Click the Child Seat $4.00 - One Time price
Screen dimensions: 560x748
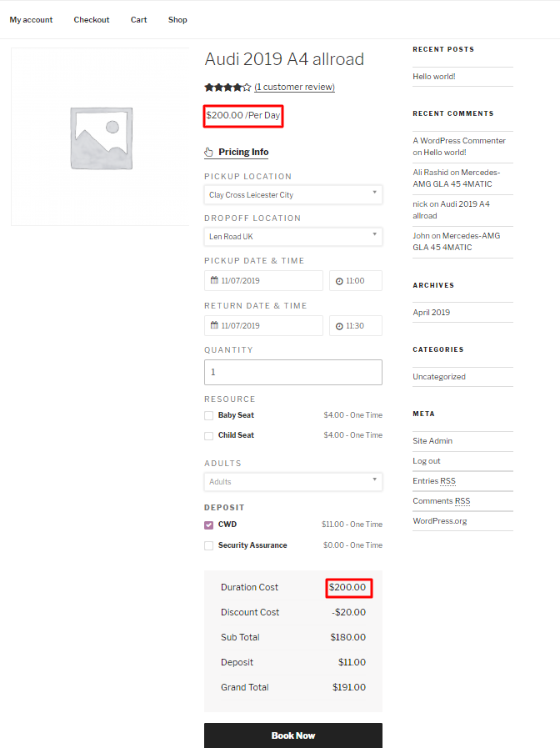pyautogui.click(x=353, y=435)
